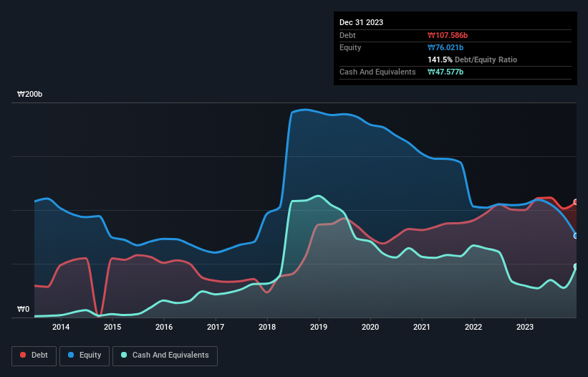Screen dimensions: 588x377
Task: Click the red Debt legend dot
Action: [x=23, y=355]
